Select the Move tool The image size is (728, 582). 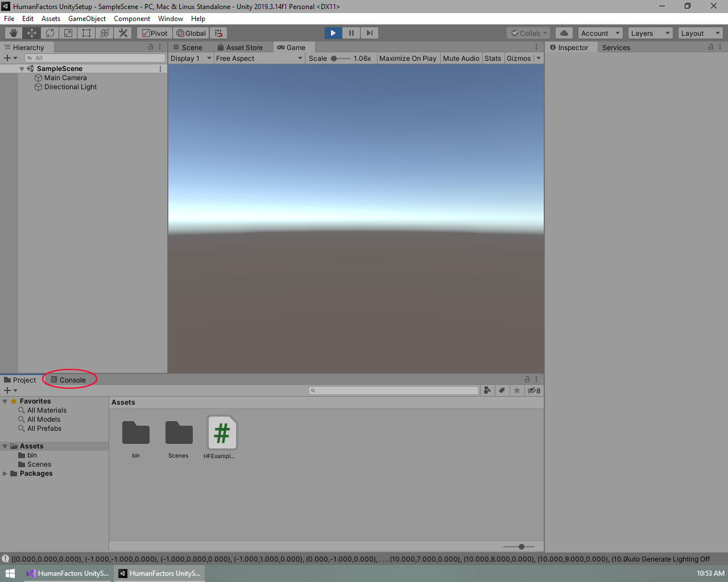[32, 33]
